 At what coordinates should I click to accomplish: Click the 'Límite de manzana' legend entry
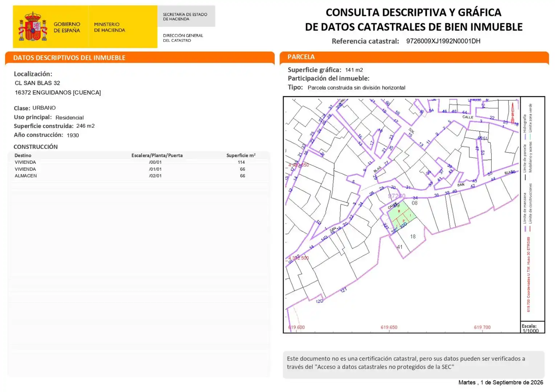525,212
